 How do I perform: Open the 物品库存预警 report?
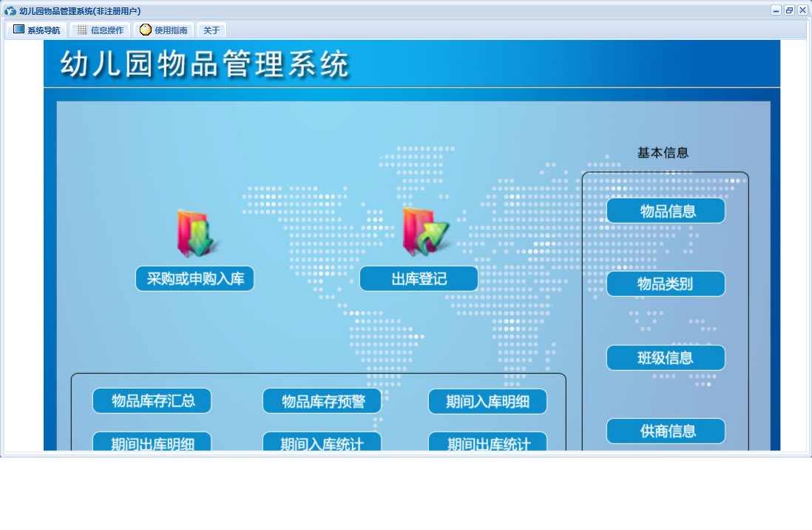322,401
